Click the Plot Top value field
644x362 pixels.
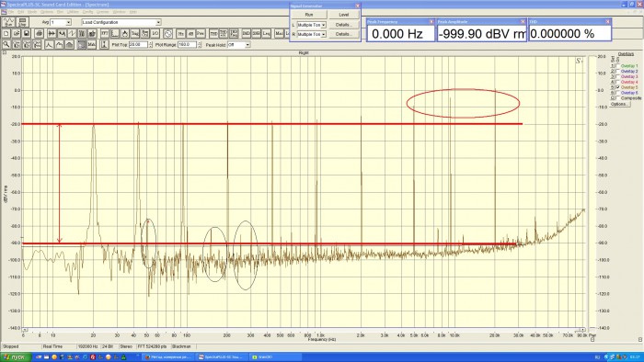tap(138, 44)
